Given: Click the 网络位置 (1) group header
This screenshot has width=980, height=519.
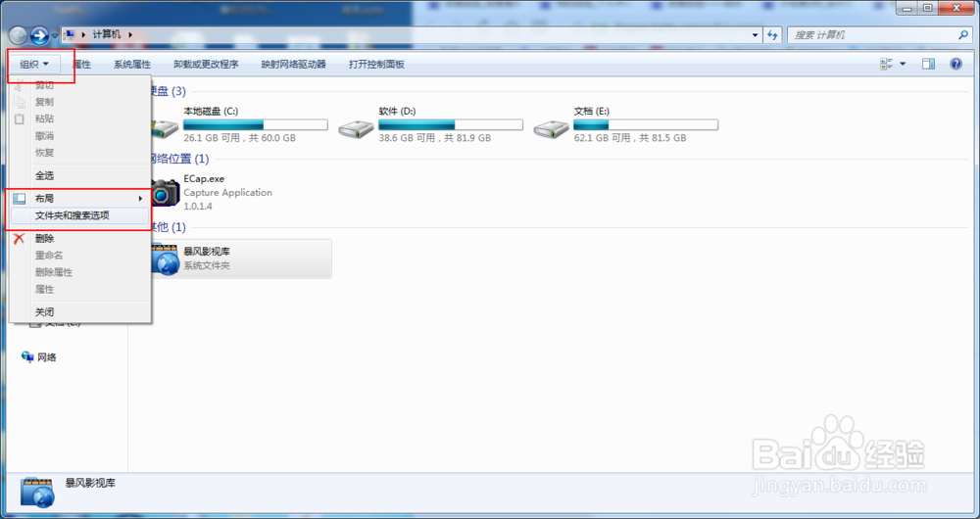Looking at the screenshot, I should 178,159.
